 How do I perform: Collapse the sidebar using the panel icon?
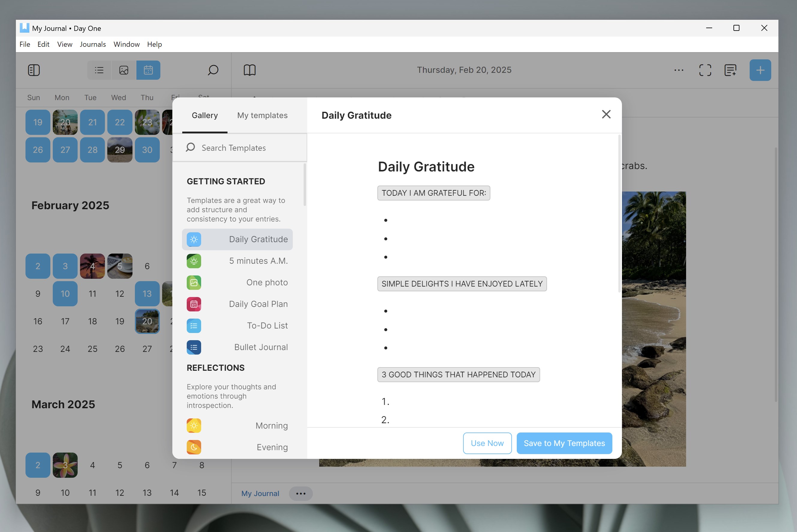[x=34, y=70]
